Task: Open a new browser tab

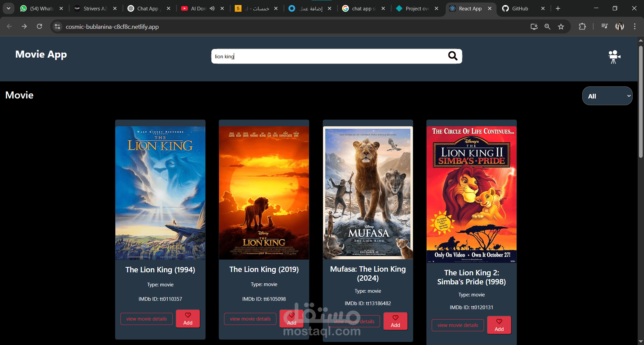Action: [558, 9]
